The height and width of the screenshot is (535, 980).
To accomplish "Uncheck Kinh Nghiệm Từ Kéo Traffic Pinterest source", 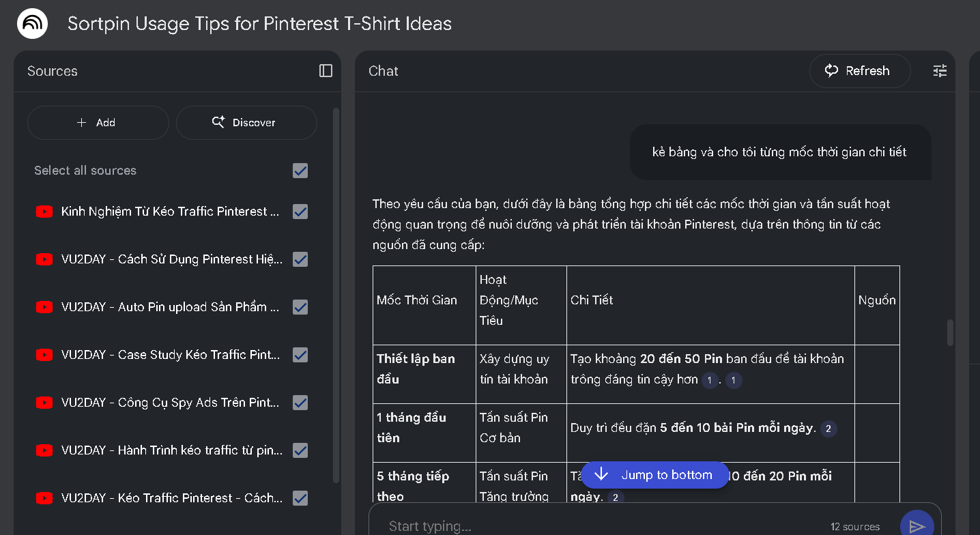I will pyautogui.click(x=300, y=212).
